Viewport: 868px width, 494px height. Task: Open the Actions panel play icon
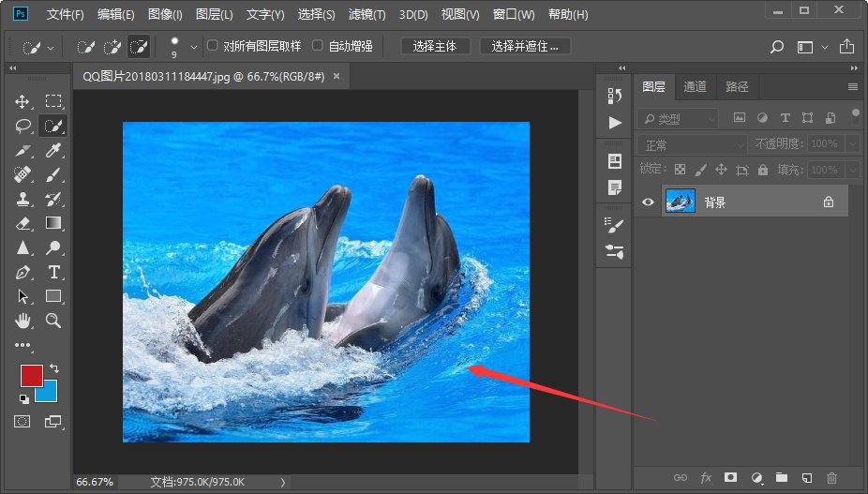[615, 123]
